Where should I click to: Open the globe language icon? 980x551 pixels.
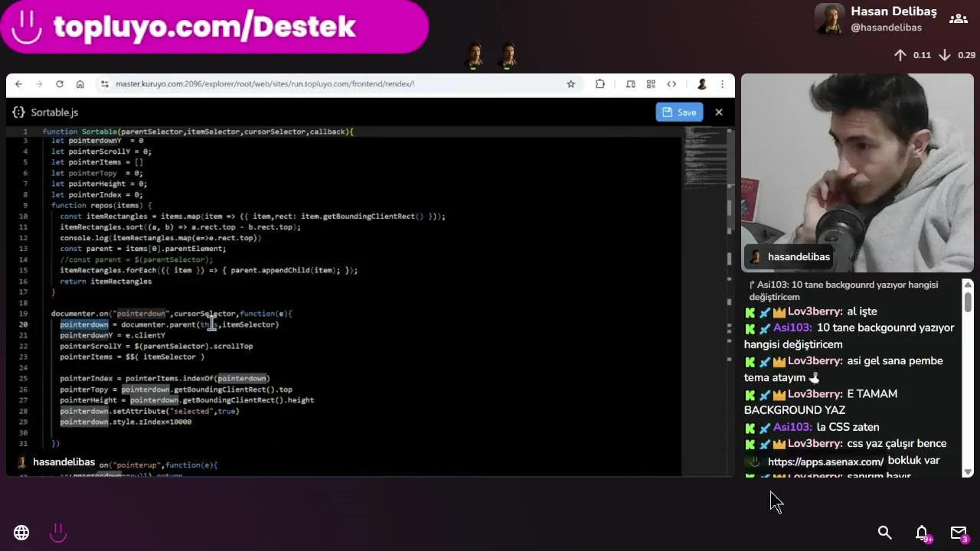click(21, 533)
